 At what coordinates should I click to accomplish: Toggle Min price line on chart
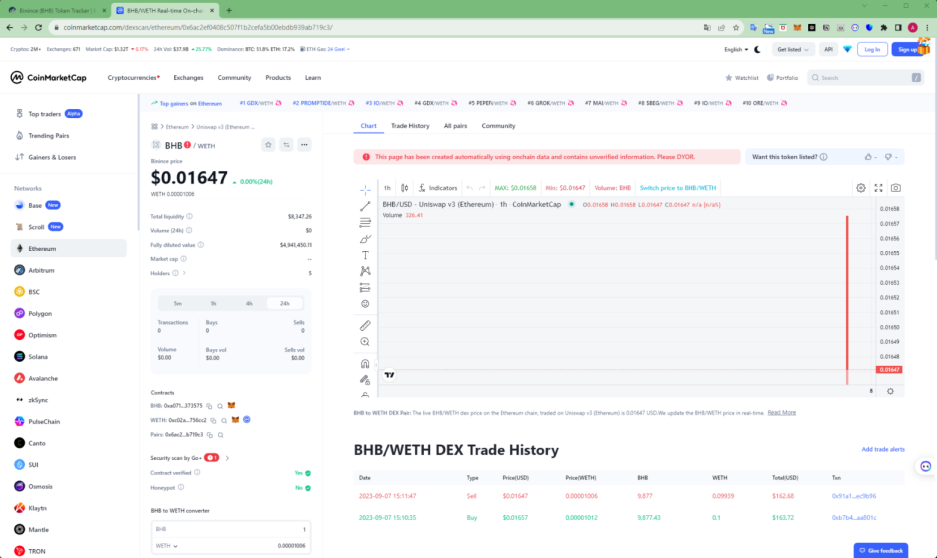tap(565, 188)
